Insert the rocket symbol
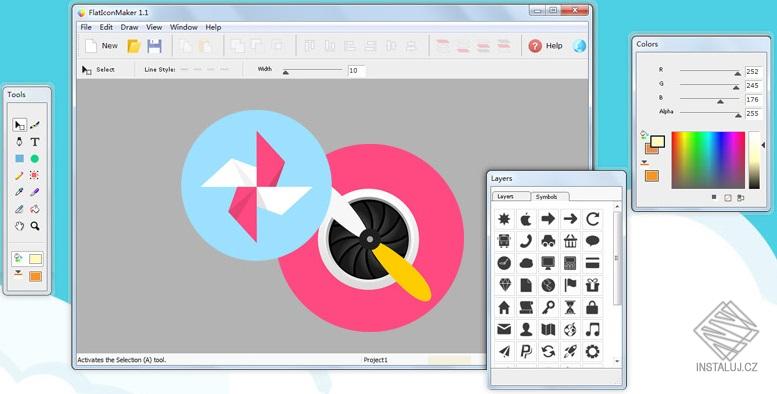The width and height of the screenshot is (777, 394). click(570, 352)
